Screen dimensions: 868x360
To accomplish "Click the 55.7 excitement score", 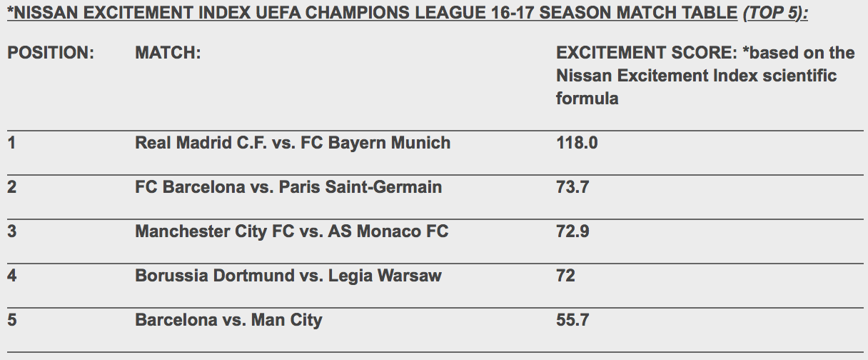I will pyautogui.click(x=572, y=320).
